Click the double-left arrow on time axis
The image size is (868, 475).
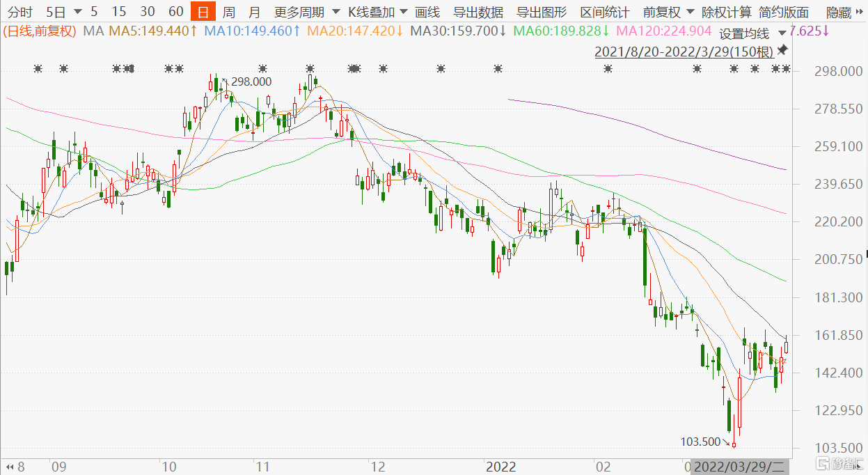pyautogui.click(x=10, y=465)
